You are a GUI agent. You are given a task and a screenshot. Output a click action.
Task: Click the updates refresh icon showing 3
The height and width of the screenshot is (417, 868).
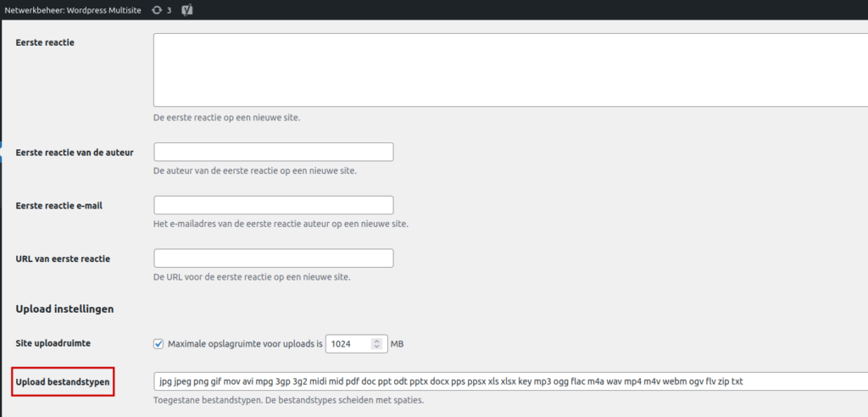[x=162, y=10]
